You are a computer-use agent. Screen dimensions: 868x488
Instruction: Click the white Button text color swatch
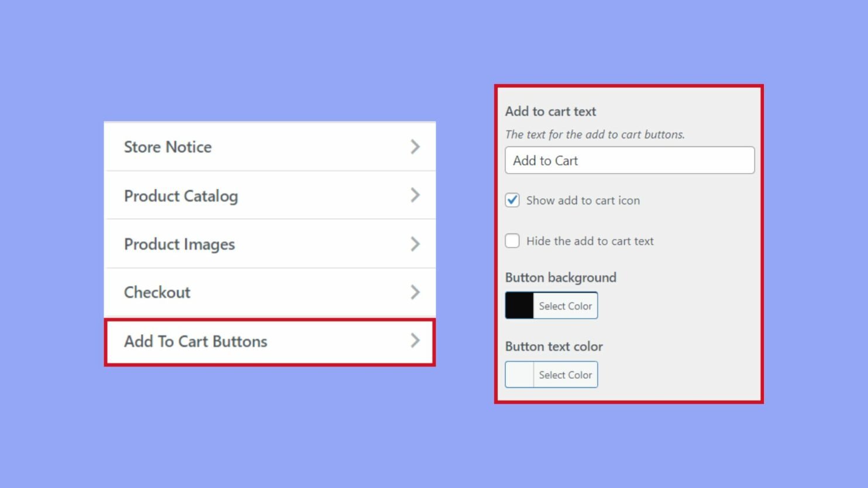click(x=519, y=375)
